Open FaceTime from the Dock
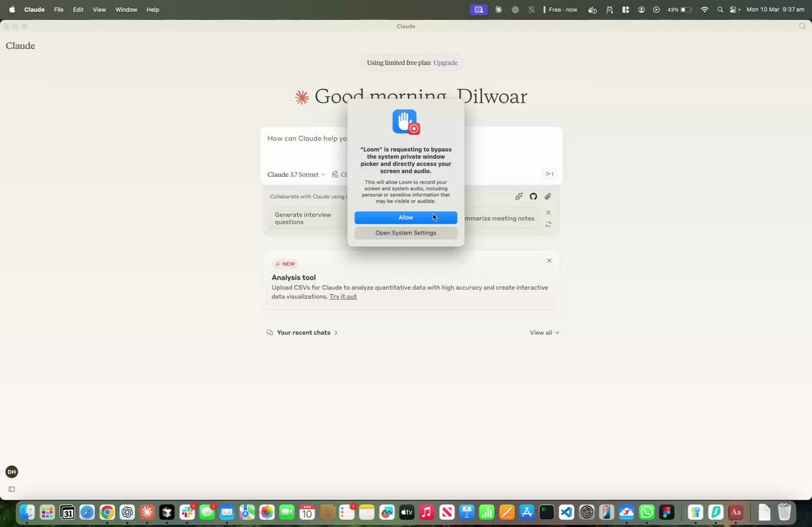 click(x=287, y=512)
